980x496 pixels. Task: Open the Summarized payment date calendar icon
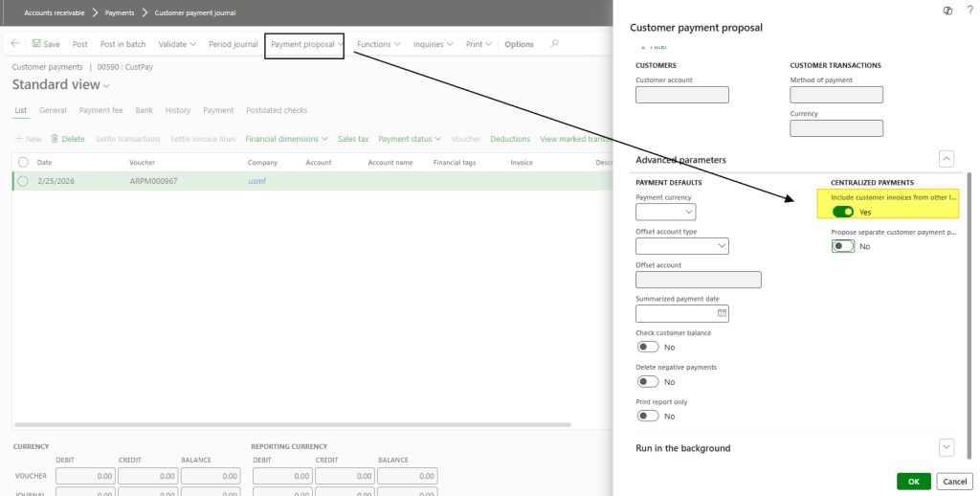pyautogui.click(x=722, y=313)
